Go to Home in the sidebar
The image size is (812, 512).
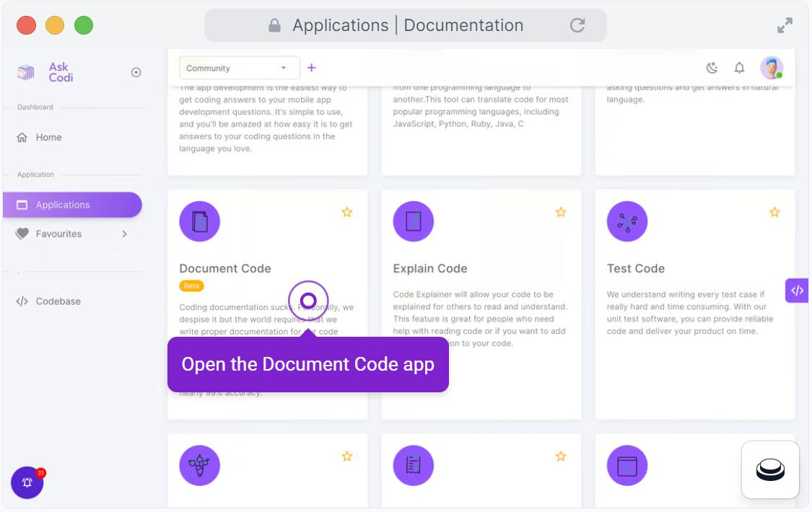[48, 137]
